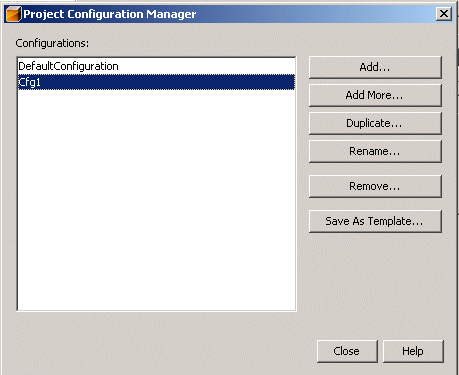The width and height of the screenshot is (459, 375).
Task: Select DefaultConfiguration in the list
Action: (x=156, y=66)
